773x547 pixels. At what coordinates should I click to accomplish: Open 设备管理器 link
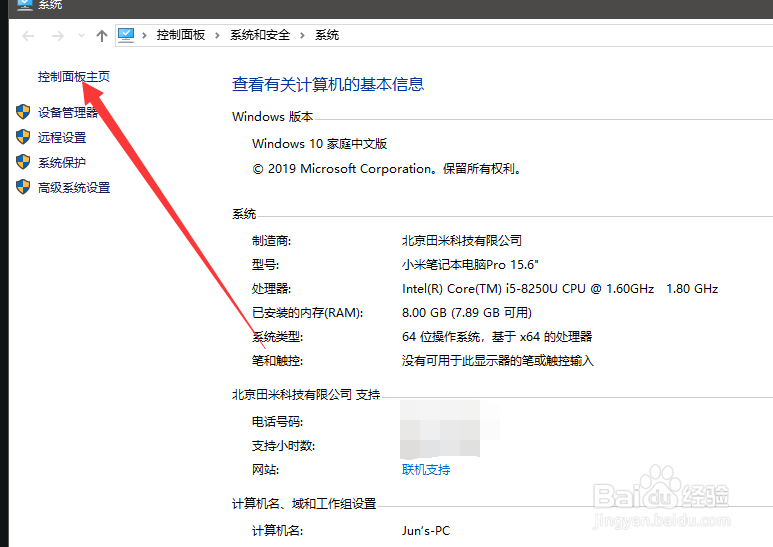(x=68, y=112)
